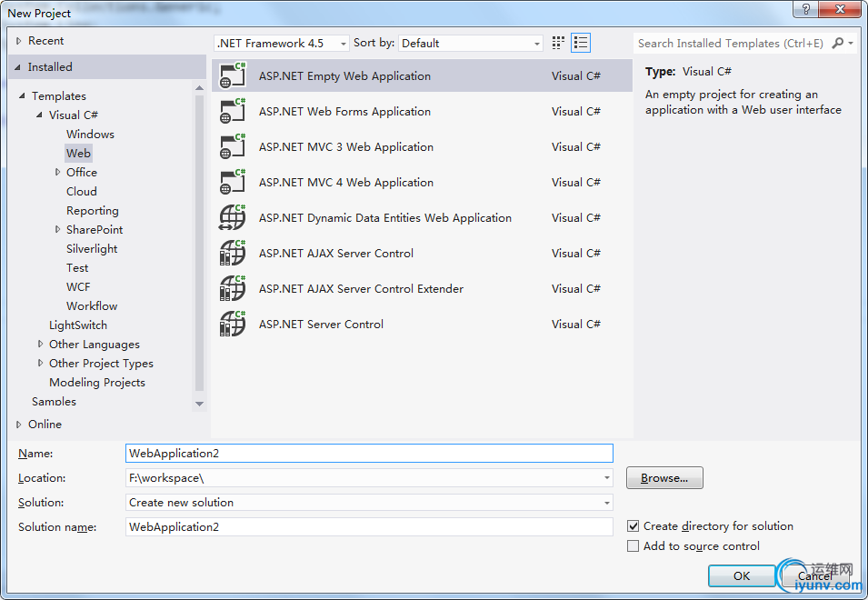Click the ASP.NET AJAX Server Control icon
Image resolution: width=868 pixels, height=600 pixels.
(233, 253)
